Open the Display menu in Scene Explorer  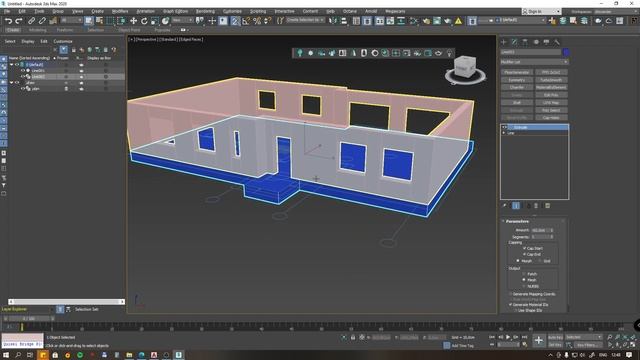click(28, 41)
